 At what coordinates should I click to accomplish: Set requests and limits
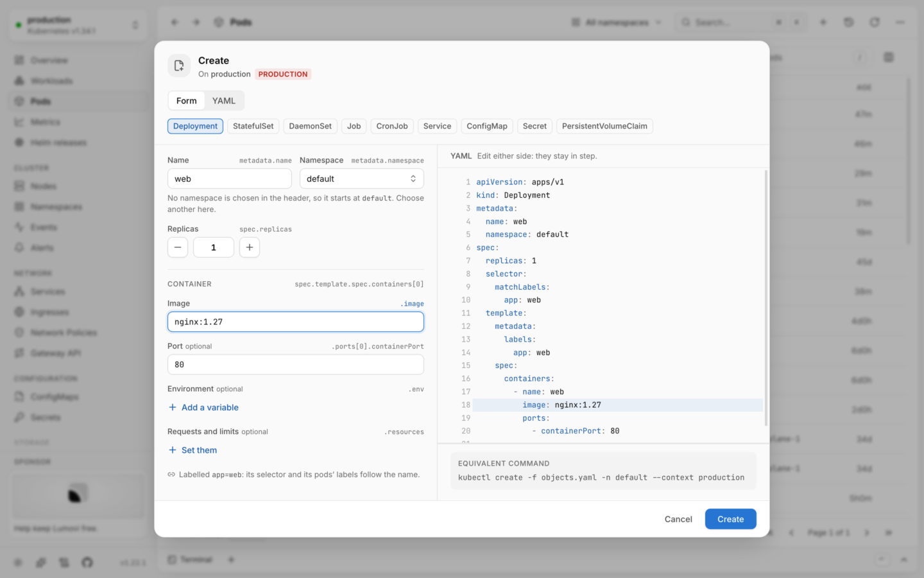click(193, 451)
